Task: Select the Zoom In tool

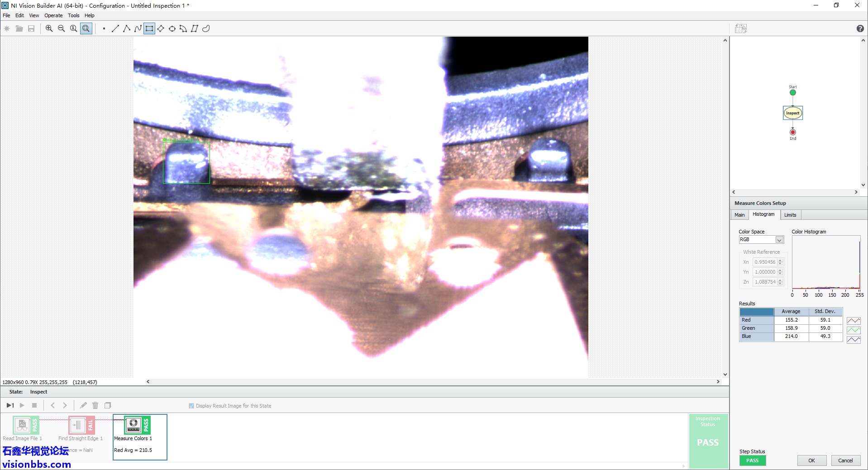Action: click(49, 28)
